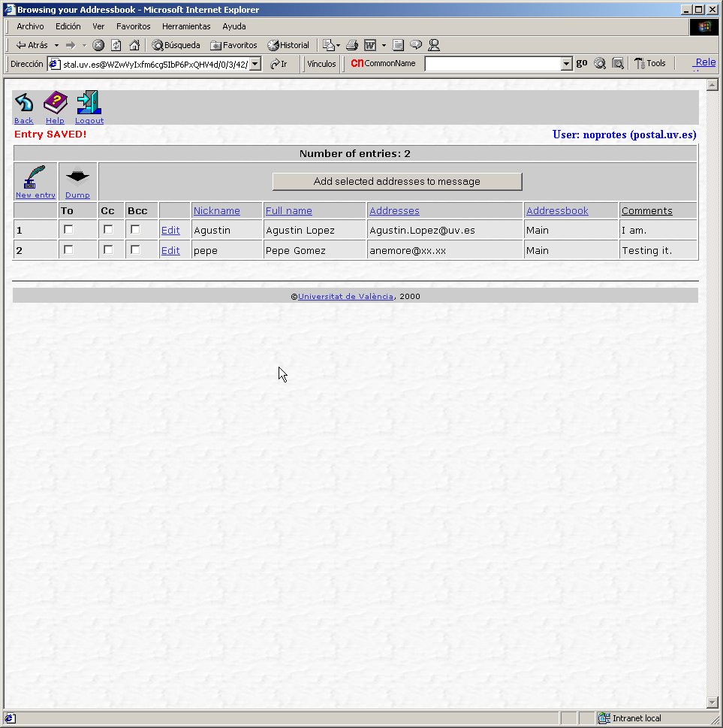Image resolution: width=723 pixels, height=728 pixels.
Task: Open the Atrás history dropdown arrow
Action: [56, 46]
